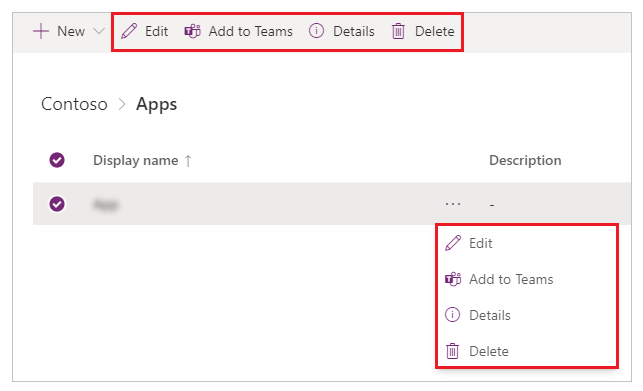Sort by Display name column
The image size is (643, 391).
[x=136, y=160]
